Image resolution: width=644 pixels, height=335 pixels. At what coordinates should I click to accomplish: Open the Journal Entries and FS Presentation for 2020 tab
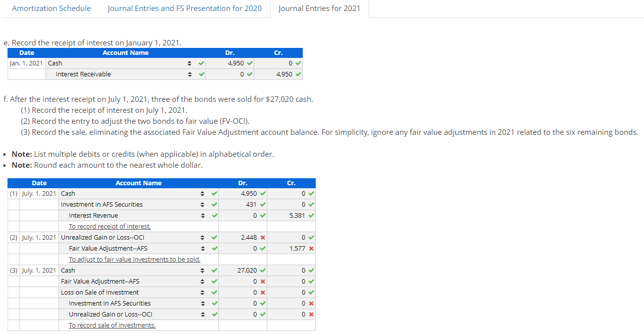[x=184, y=8]
